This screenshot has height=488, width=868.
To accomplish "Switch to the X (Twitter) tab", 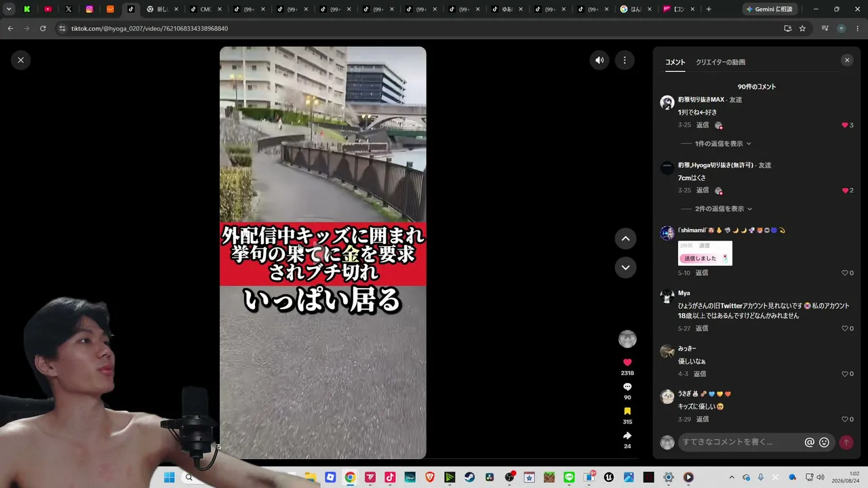I will click(68, 9).
